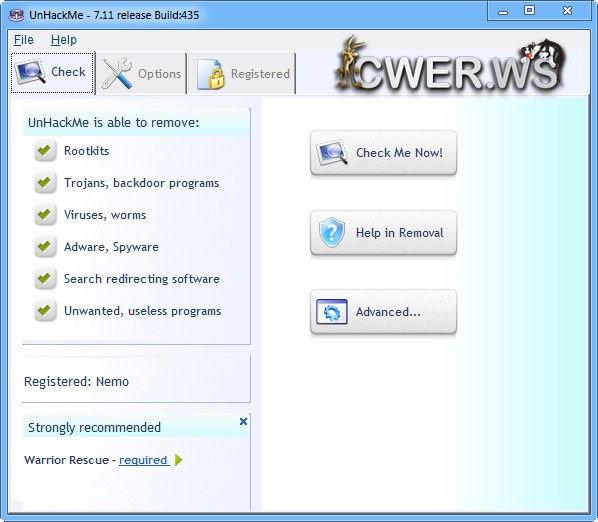This screenshot has width=598, height=522.
Task: Click the Adware, Spyware label
Action: (111, 247)
